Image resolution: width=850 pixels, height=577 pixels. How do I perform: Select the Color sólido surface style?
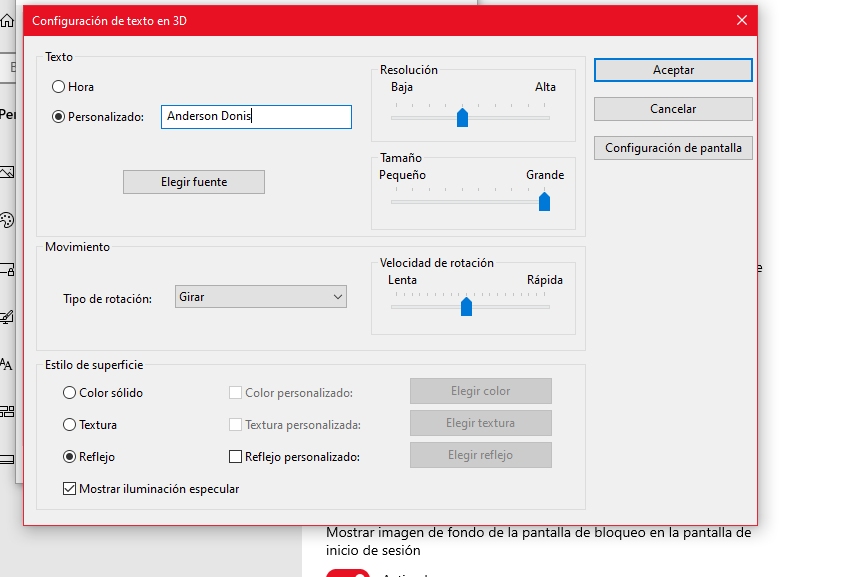point(69,393)
